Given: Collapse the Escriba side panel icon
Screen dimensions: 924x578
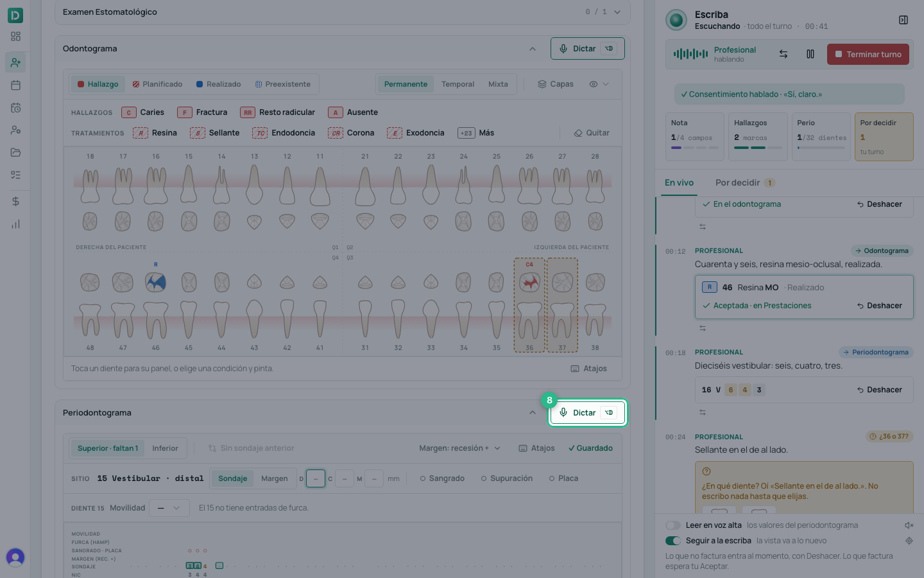Looking at the screenshot, I should point(903,20).
